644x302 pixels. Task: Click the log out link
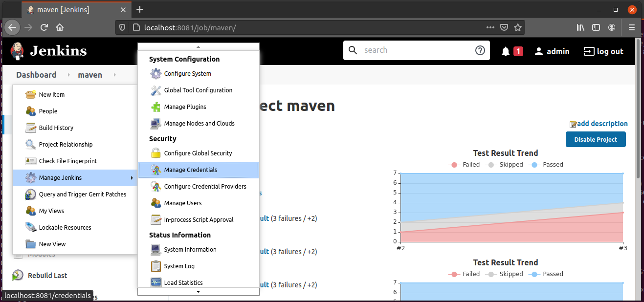(603, 51)
